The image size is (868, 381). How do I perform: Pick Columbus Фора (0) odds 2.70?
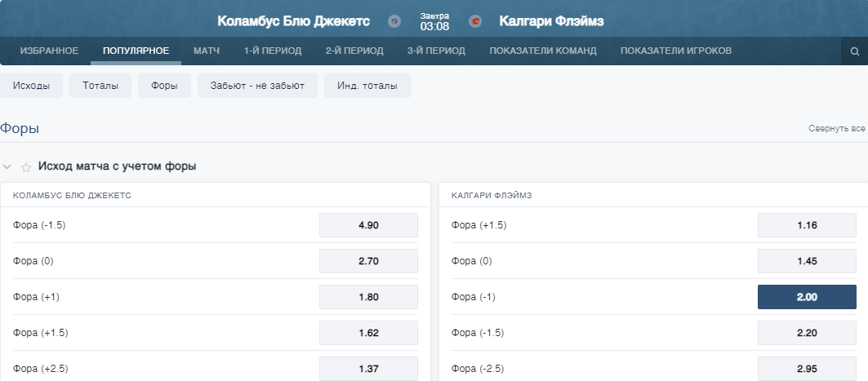coord(369,261)
